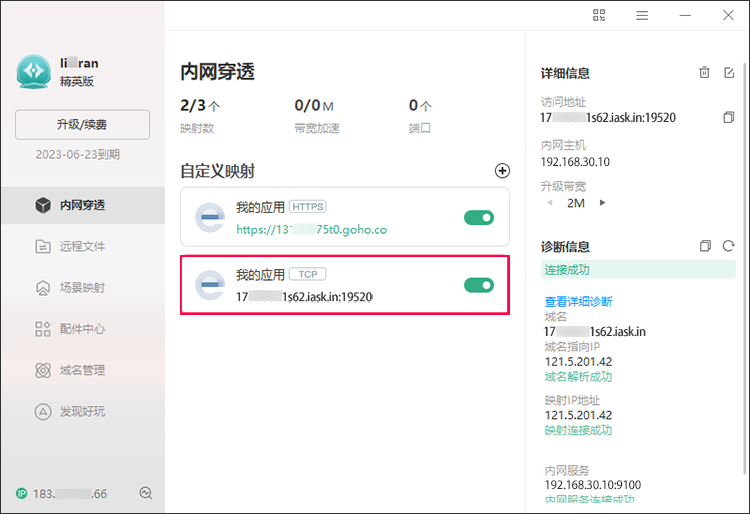Open the 查看详细诊断 link
The image size is (750, 514).
coord(578,302)
